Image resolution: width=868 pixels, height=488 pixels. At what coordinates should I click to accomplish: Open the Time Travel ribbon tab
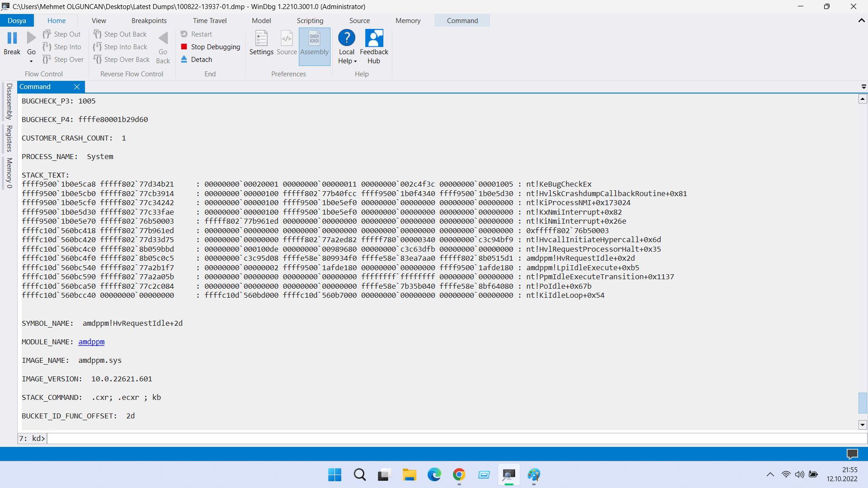point(209,20)
